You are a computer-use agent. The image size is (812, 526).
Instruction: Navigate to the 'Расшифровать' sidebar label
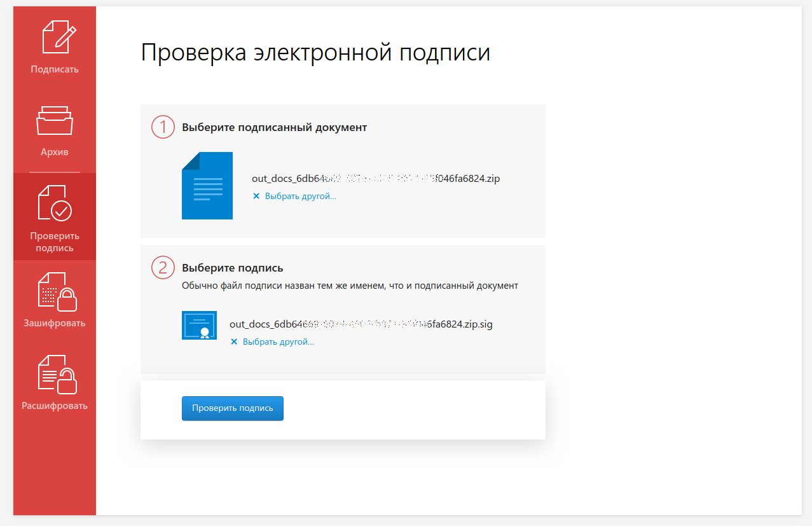point(55,406)
